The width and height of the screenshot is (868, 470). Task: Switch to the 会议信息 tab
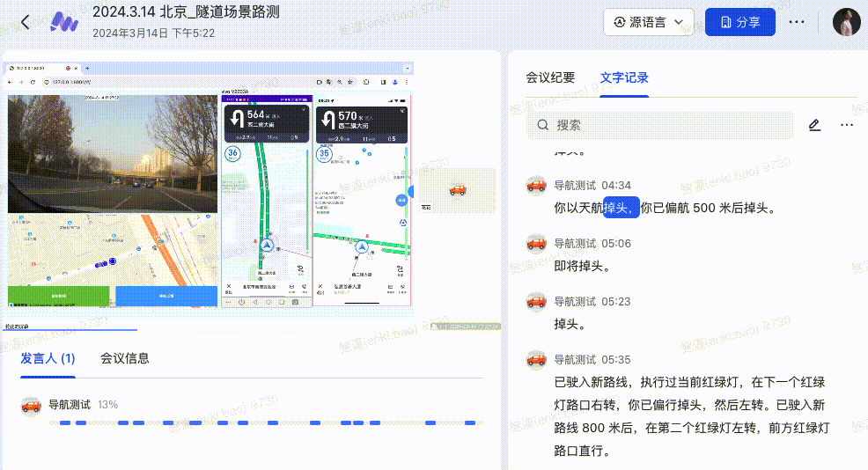click(x=124, y=358)
